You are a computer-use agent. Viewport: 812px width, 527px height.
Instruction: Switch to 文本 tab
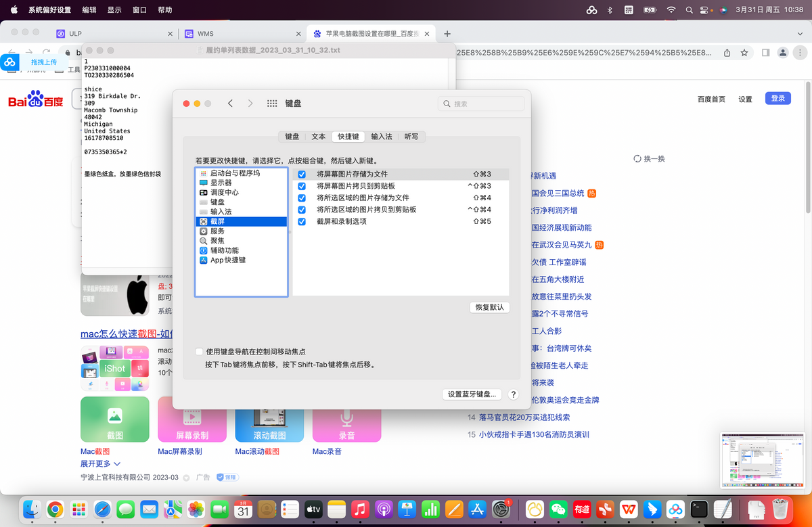[x=319, y=137]
